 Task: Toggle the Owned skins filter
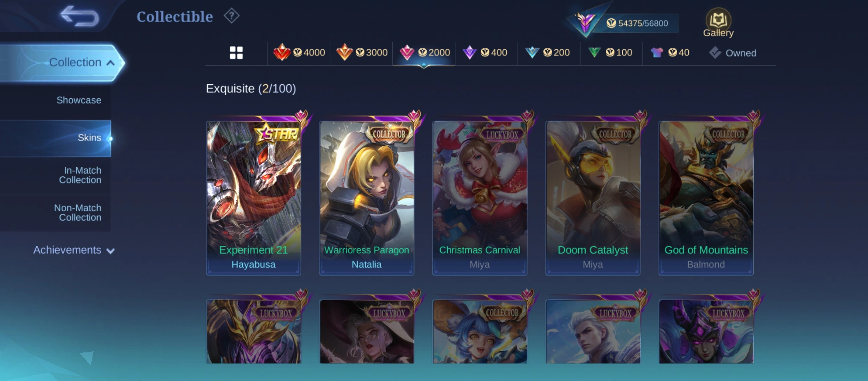pyautogui.click(x=733, y=53)
